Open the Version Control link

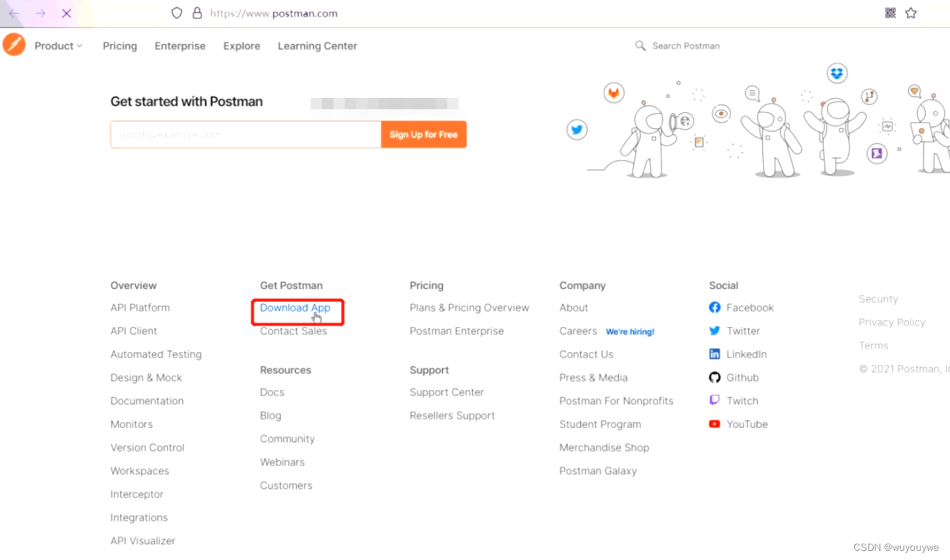[x=147, y=448]
